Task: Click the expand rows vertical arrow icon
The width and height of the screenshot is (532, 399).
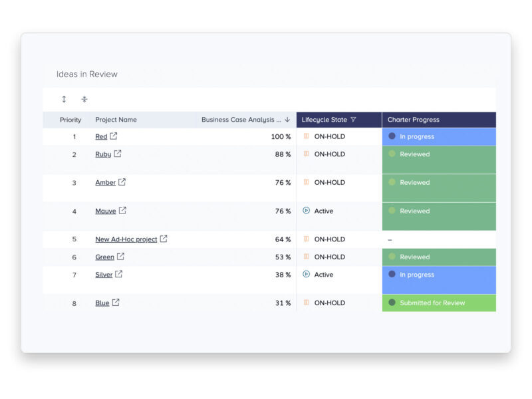Action: tap(64, 99)
